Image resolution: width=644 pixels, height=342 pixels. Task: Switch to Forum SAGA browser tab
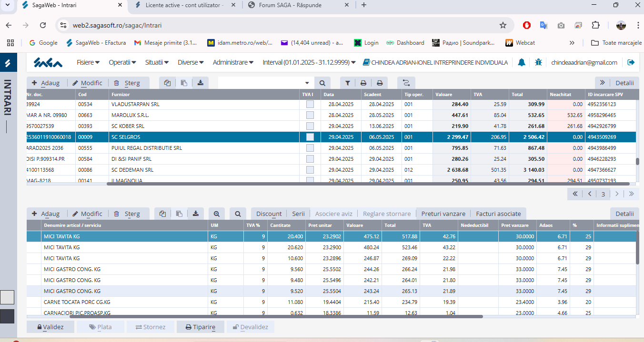298,5
